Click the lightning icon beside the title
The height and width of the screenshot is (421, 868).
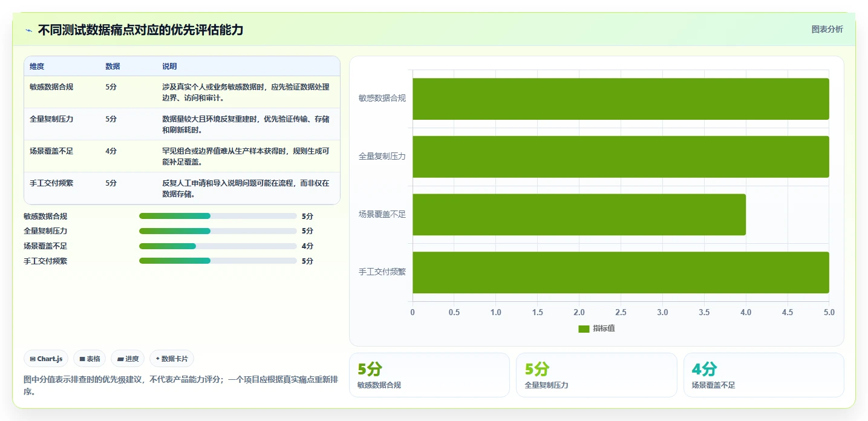pos(28,30)
